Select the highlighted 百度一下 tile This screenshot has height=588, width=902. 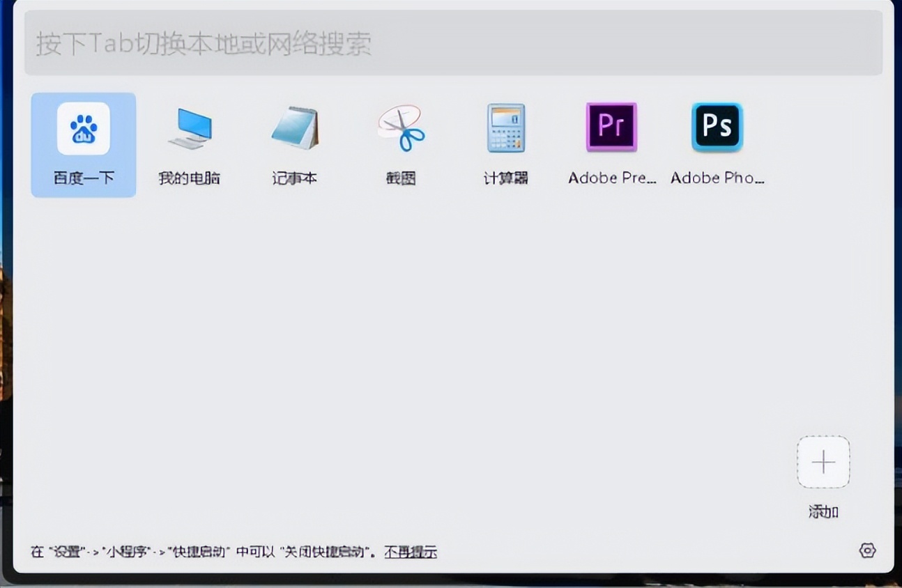[83, 143]
